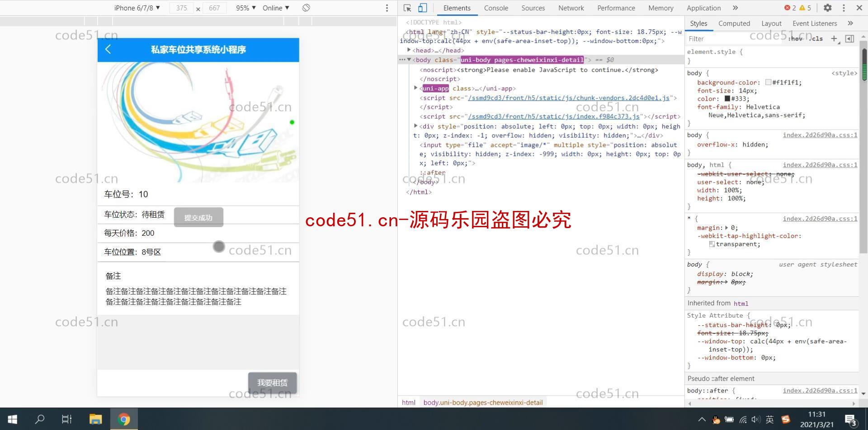The height and width of the screenshot is (430, 868).
Task: Show hidden system tray icons
Action: pos(702,420)
